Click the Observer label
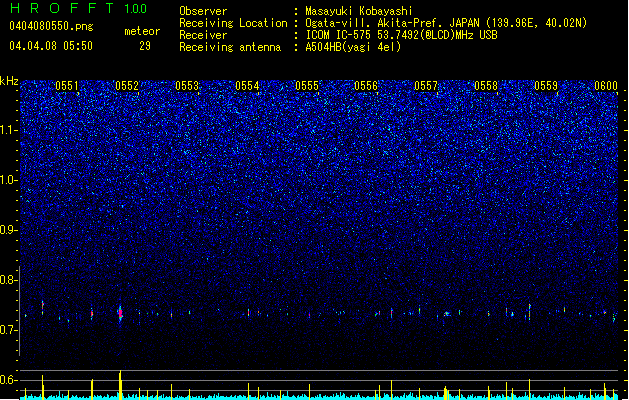 (203, 11)
